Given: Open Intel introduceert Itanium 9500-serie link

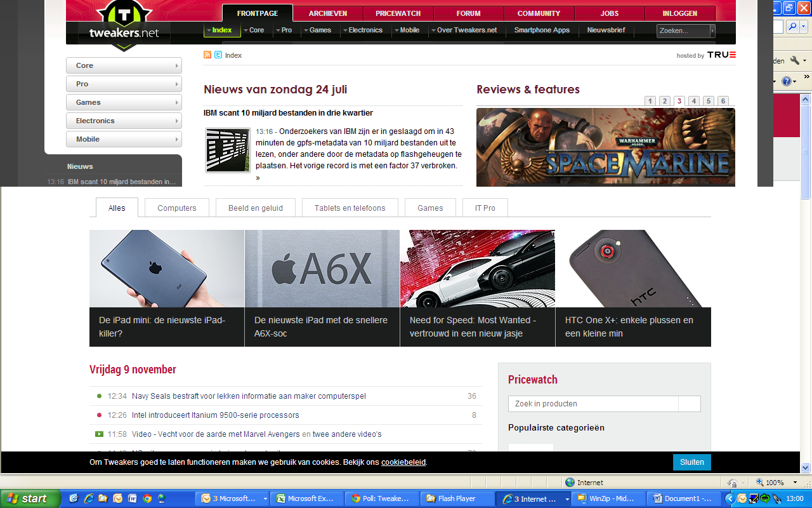Looking at the screenshot, I should pyautogui.click(x=216, y=415).
